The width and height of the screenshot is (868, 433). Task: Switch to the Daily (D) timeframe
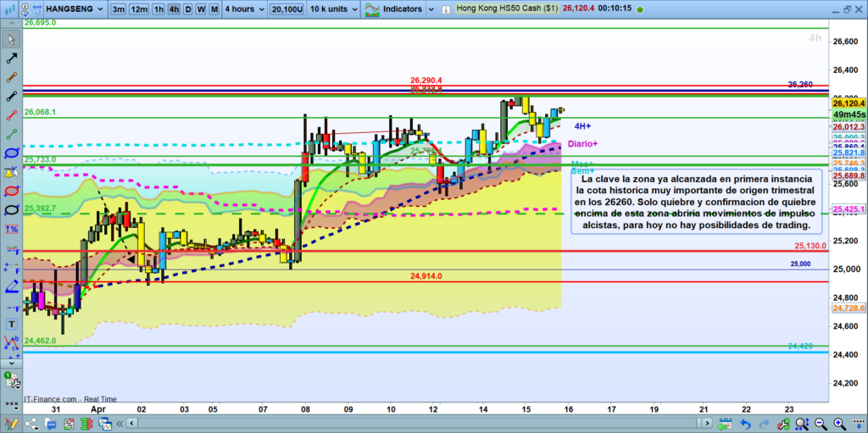tap(188, 10)
